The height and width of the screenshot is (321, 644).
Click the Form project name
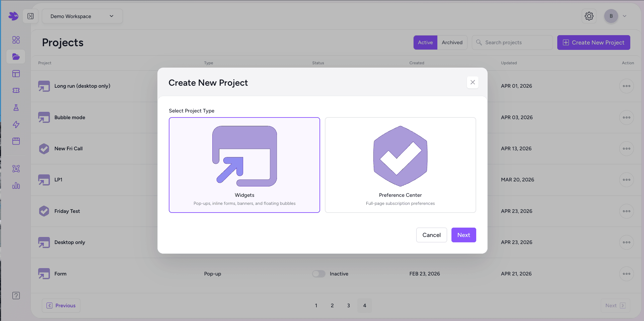pyautogui.click(x=60, y=274)
